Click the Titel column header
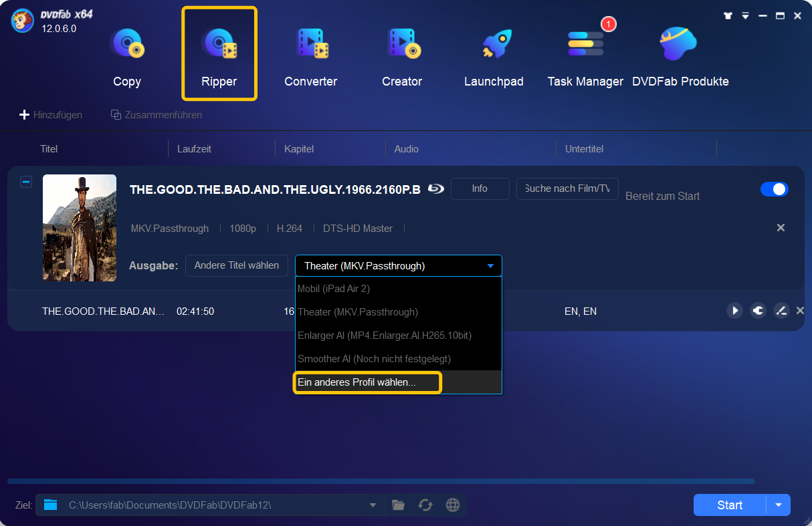The width and height of the screenshot is (812, 526). 49,149
